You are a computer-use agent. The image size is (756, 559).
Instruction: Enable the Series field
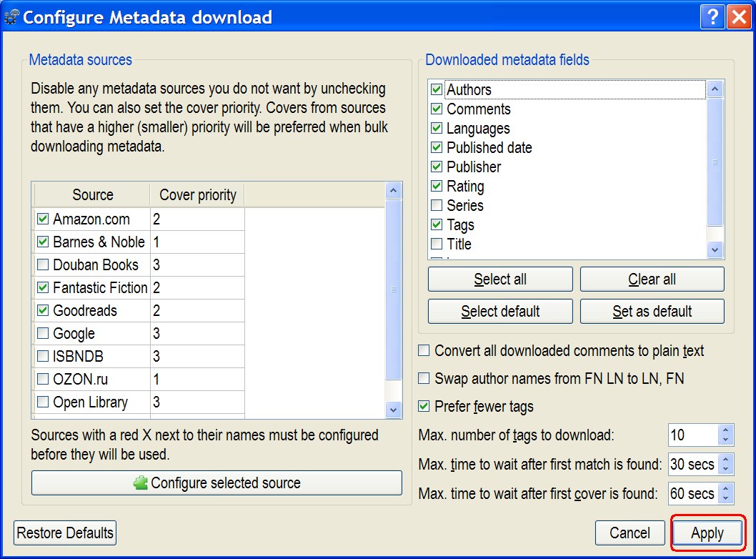coord(437,205)
